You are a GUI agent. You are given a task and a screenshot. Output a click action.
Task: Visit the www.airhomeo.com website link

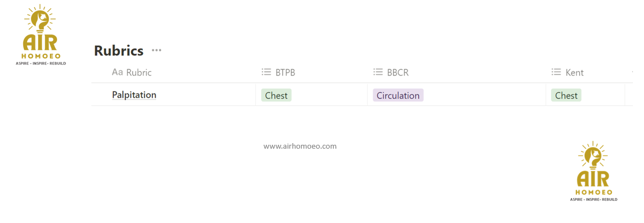(300, 146)
